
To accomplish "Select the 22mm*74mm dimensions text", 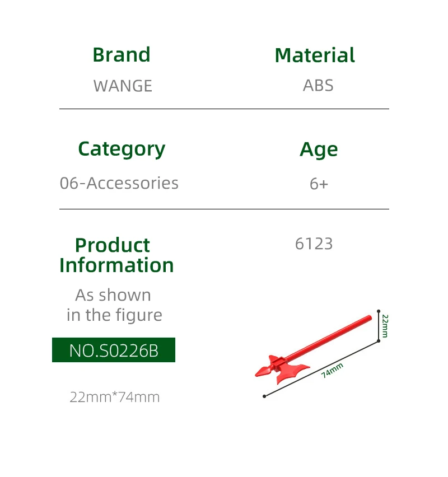I will click(115, 397).
